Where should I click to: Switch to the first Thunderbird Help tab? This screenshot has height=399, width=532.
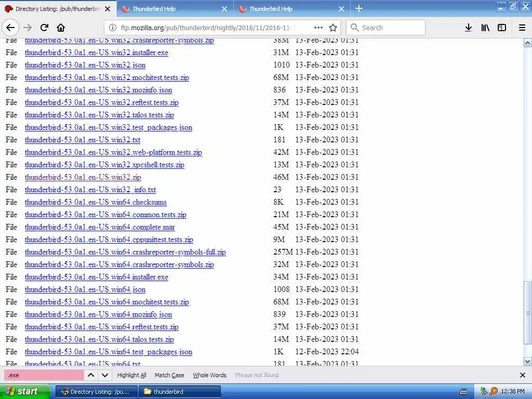click(x=175, y=9)
